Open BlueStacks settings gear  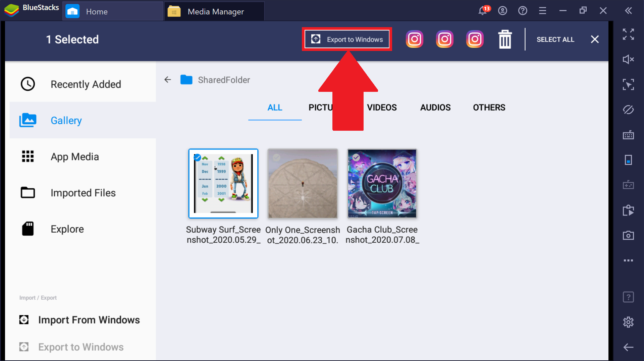click(x=628, y=322)
